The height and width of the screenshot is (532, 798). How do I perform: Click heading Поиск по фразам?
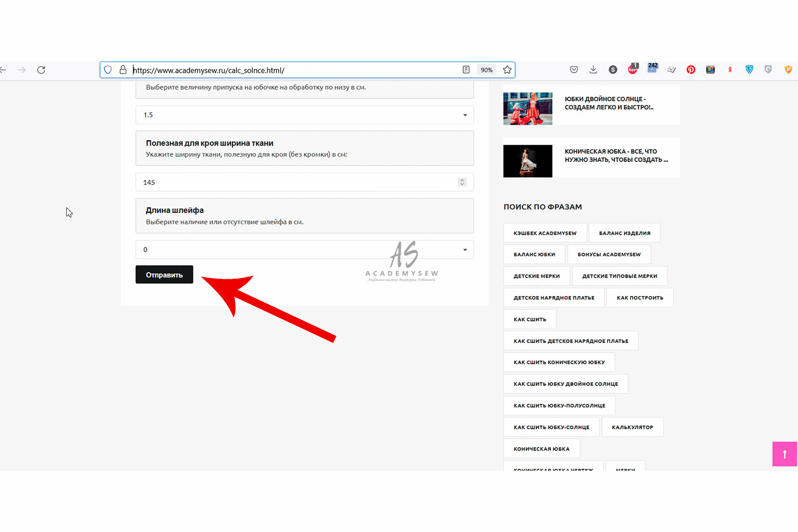pyautogui.click(x=543, y=207)
